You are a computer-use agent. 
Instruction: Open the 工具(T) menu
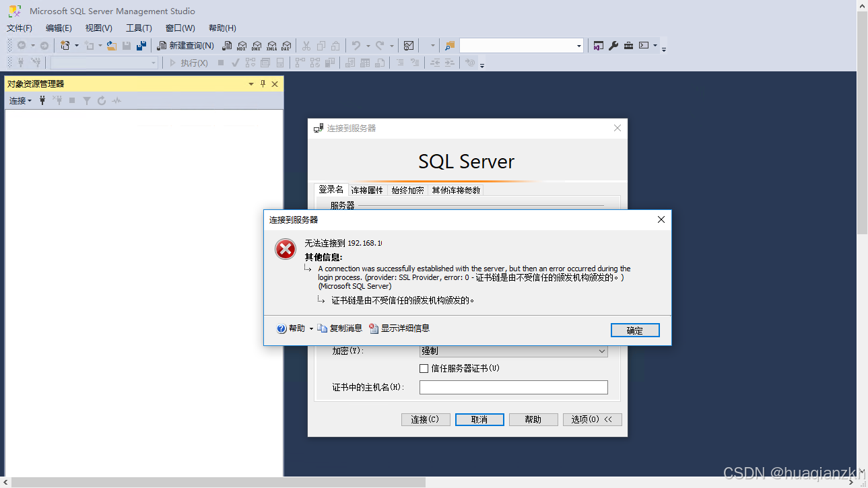click(x=139, y=28)
